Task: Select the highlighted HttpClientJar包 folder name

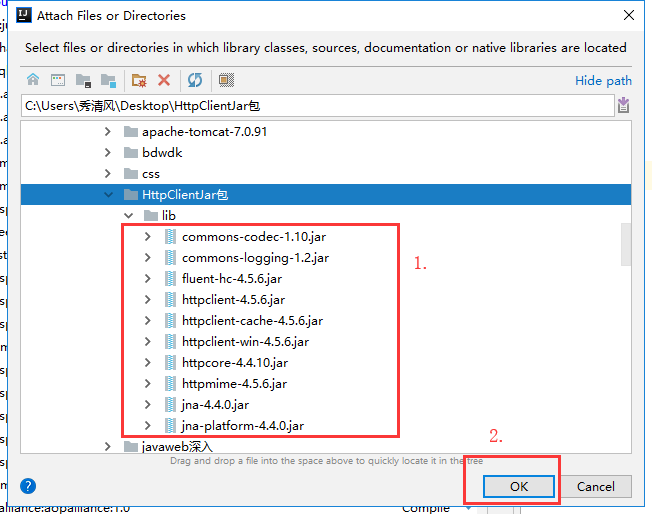Action: coord(185,195)
